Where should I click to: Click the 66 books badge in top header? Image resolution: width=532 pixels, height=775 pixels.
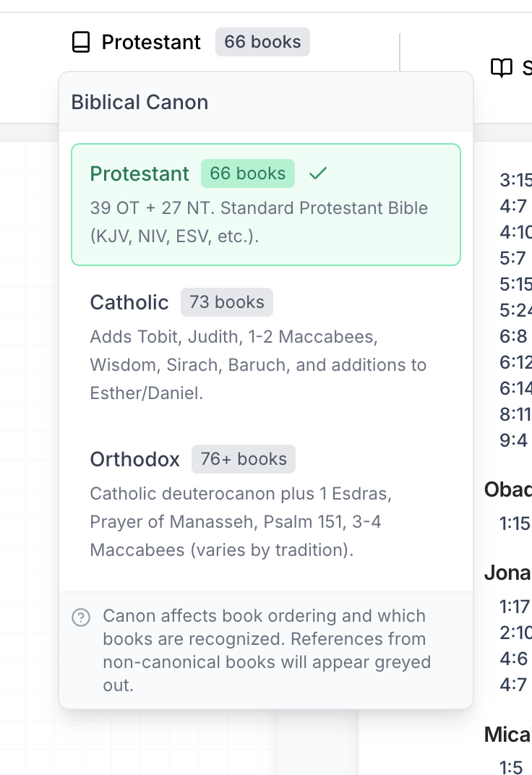[x=262, y=42]
